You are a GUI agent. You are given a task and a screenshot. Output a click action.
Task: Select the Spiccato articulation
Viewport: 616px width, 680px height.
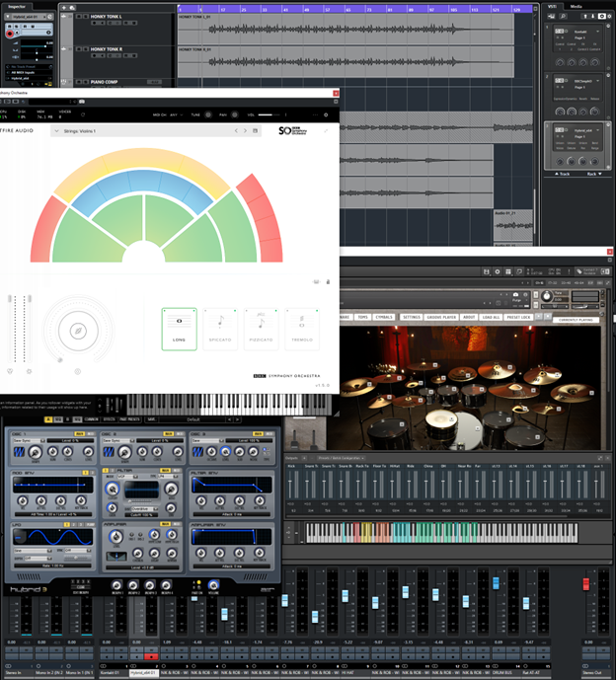pyautogui.click(x=220, y=329)
